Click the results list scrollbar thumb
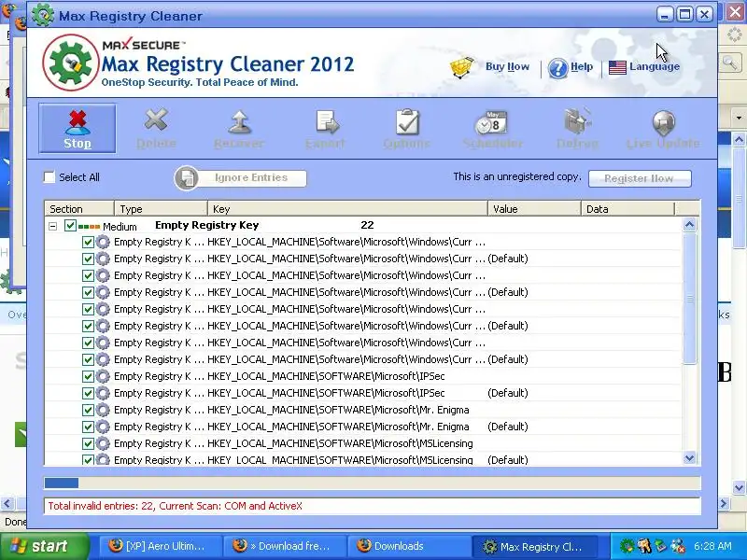This screenshot has height=560, width=747. (689, 299)
